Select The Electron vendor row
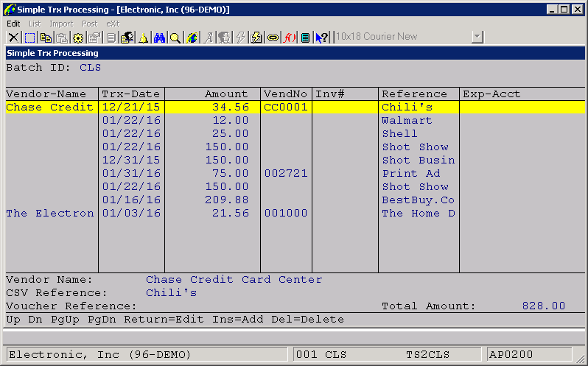 (295, 213)
